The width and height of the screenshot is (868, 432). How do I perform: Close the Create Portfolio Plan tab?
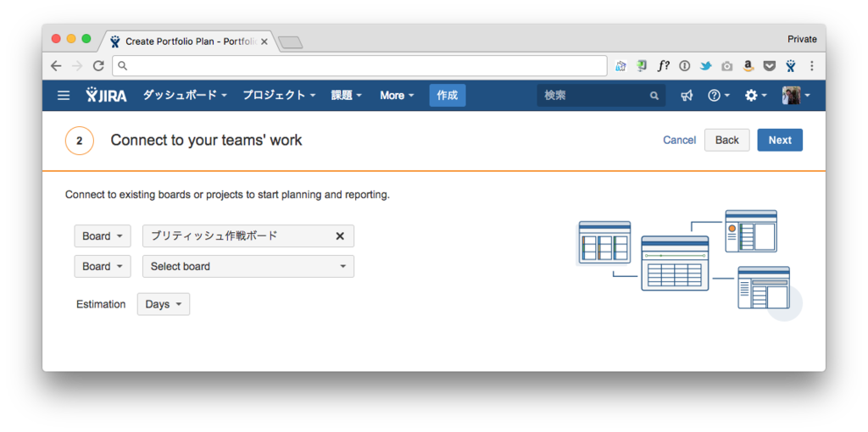pyautogui.click(x=264, y=42)
